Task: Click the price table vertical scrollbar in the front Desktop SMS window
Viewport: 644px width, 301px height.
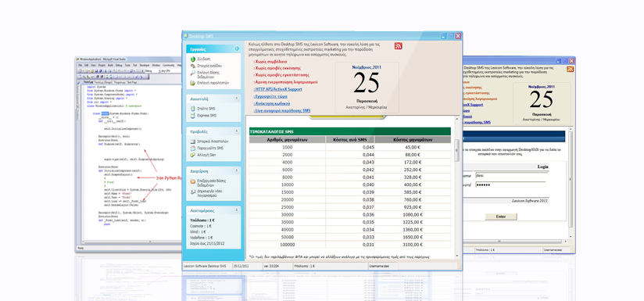Action: (456, 187)
